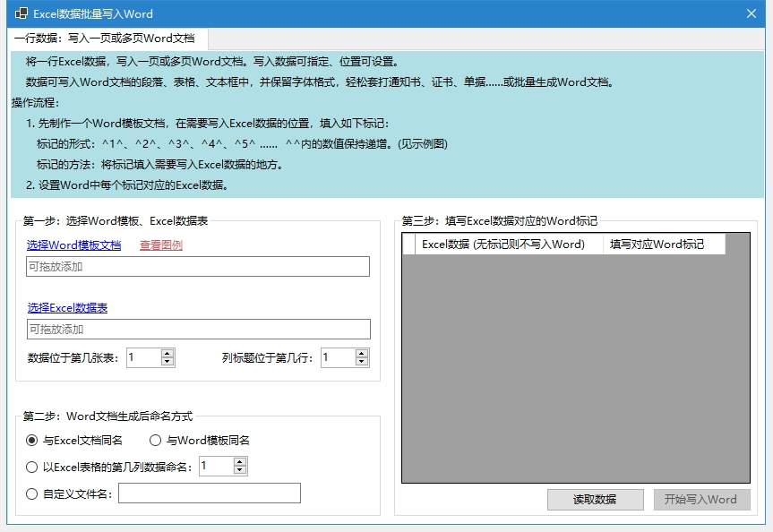
Task: Click the Word template drag-drop input box
Action: (x=197, y=266)
